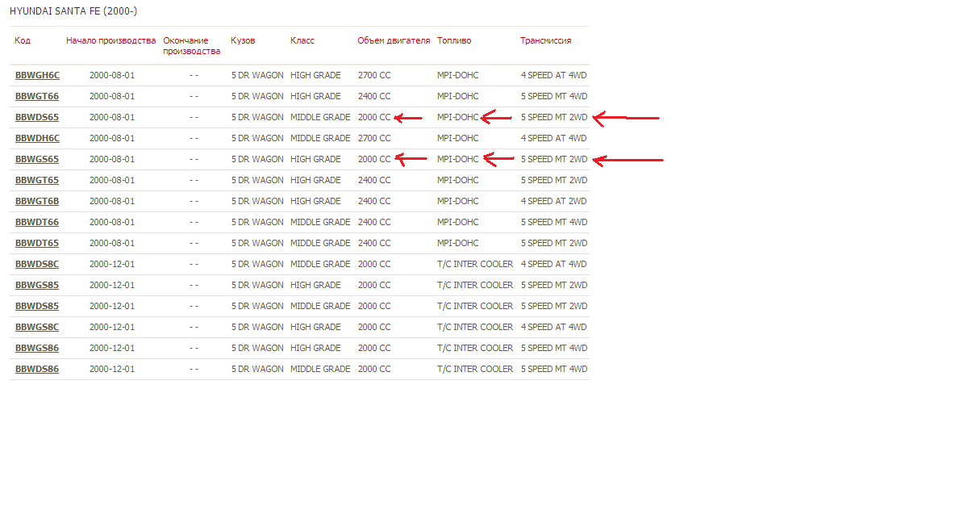Viewport: 980px width, 527px height.
Task: Select 2000-12-01 date in BBWDS8C row
Action: 112,264
